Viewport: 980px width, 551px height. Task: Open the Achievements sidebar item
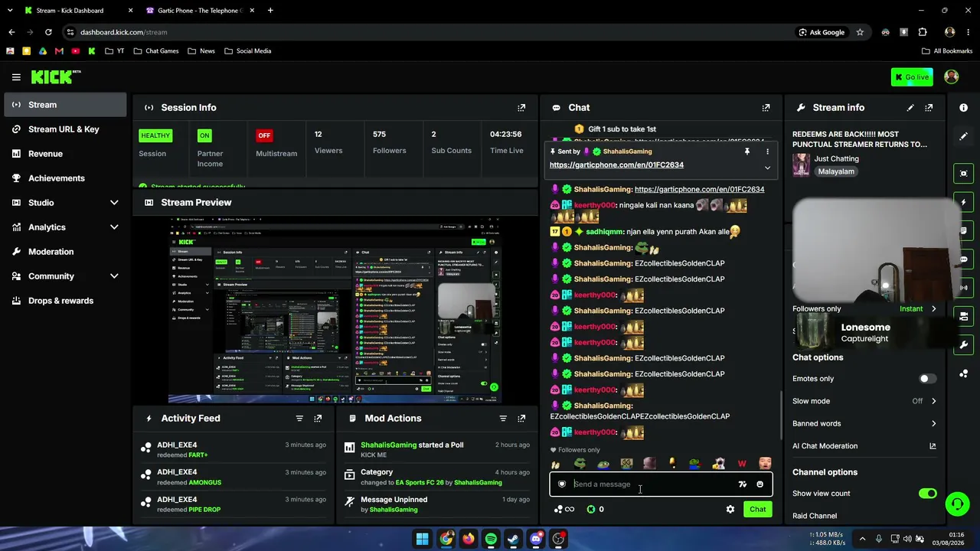tap(65, 178)
